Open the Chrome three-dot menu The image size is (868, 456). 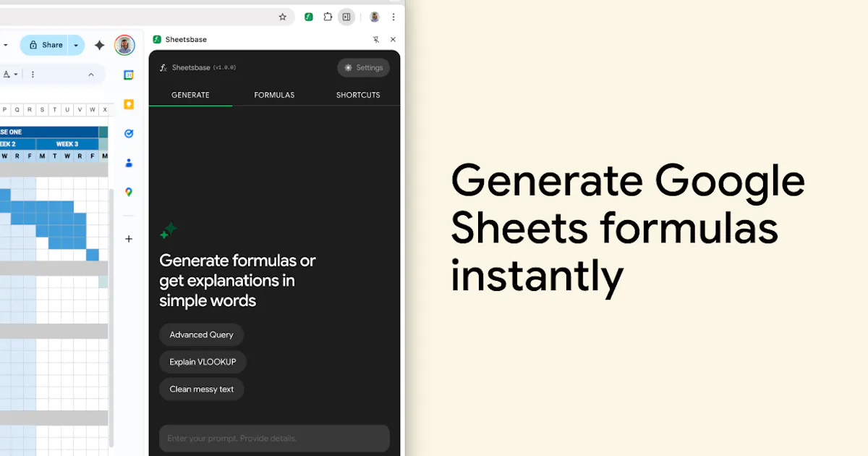(x=393, y=17)
